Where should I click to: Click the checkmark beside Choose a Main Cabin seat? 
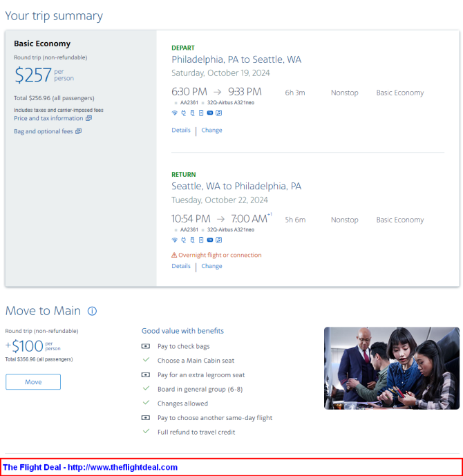pyautogui.click(x=146, y=360)
